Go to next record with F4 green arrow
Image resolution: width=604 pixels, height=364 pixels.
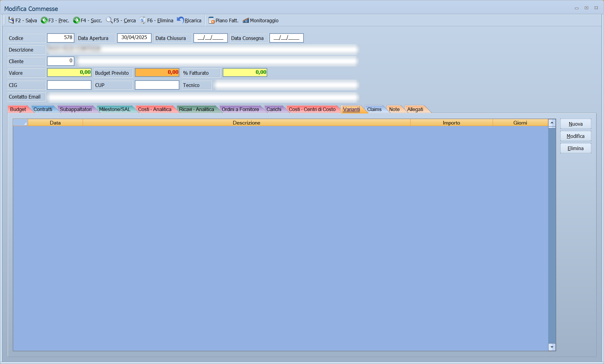coord(76,20)
